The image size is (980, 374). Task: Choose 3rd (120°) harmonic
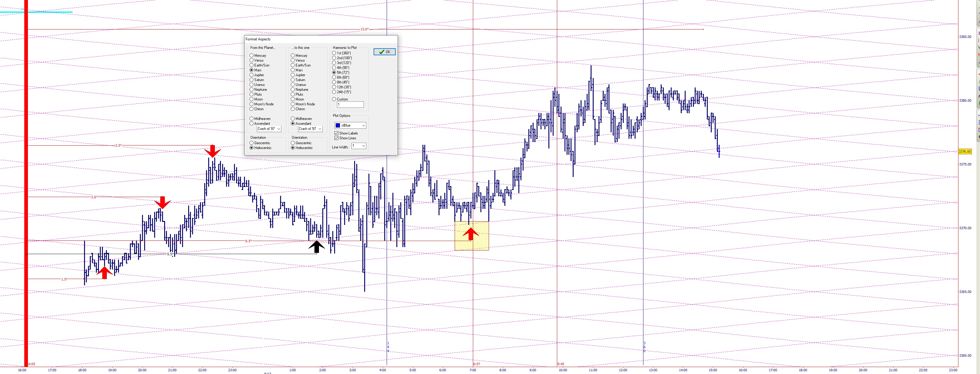coord(342,63)
